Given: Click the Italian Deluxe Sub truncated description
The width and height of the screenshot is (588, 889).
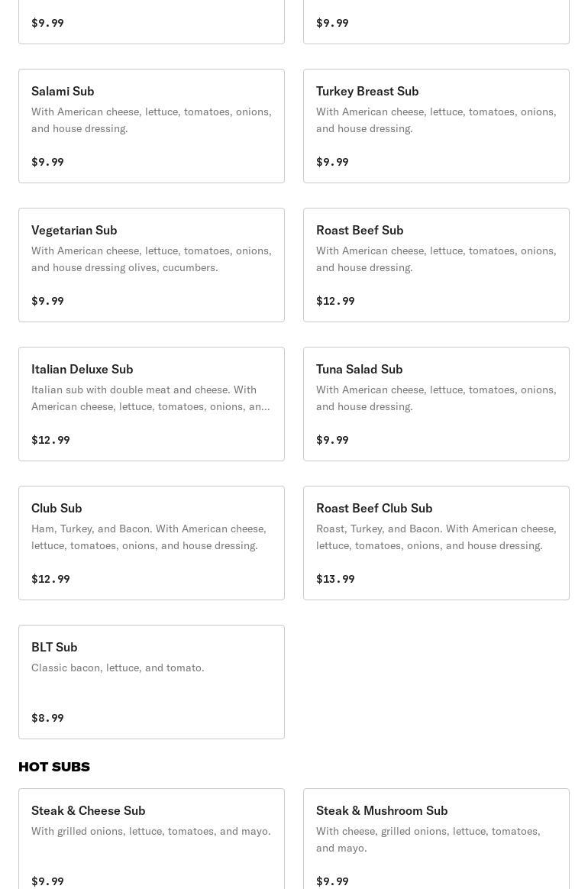Looking at the screenshot, I should [150, 398].
